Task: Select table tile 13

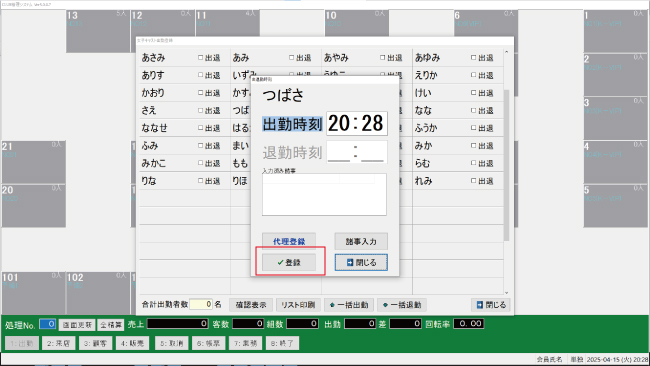Action: (x=98, y=31)
